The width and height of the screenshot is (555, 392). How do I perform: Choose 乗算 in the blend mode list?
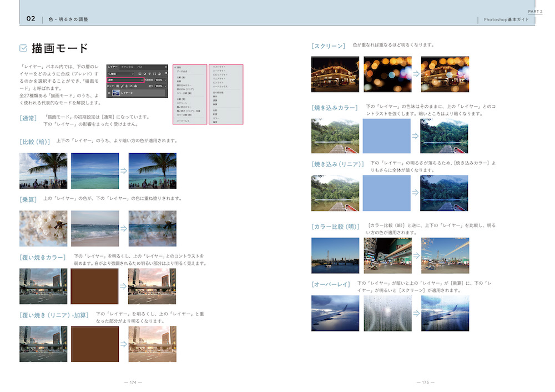click(179, 81)
